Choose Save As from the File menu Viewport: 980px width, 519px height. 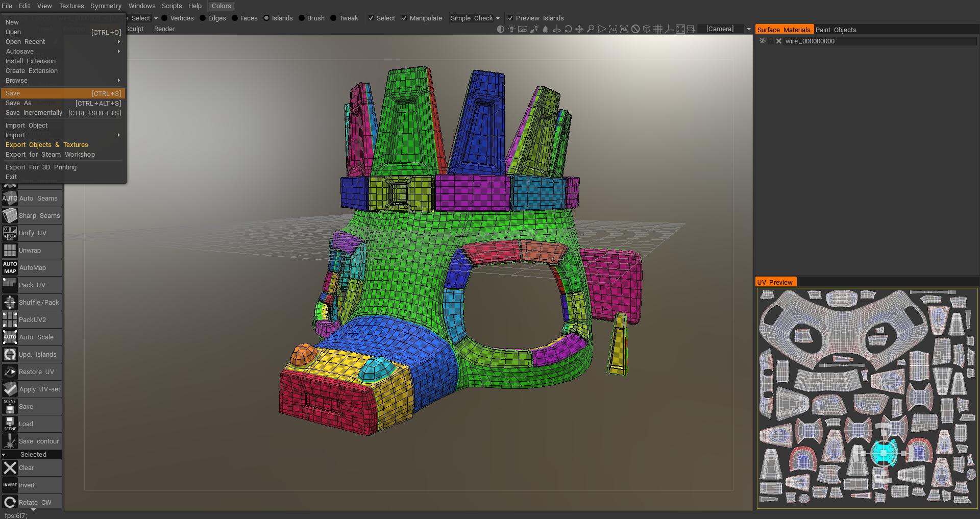click(63, 103)
